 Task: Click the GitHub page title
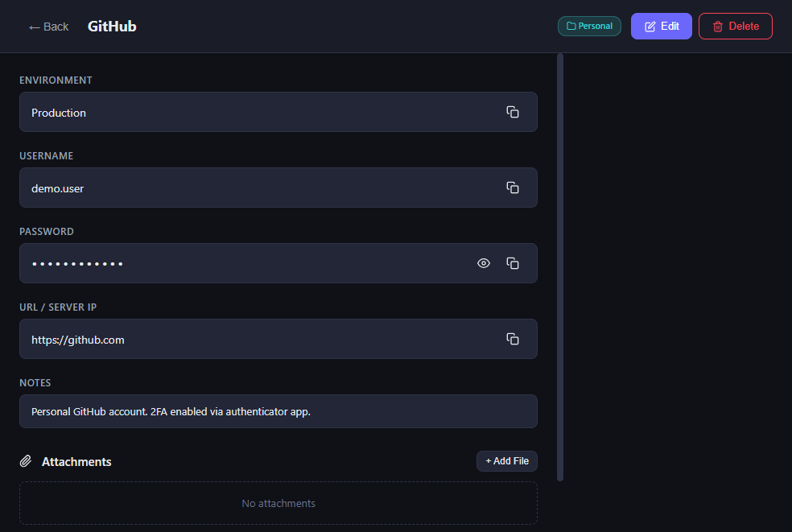[112, 27]
